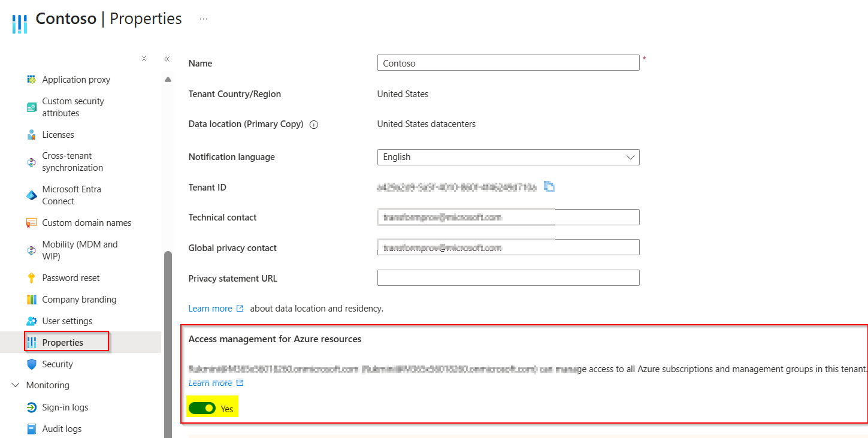Click the Privacy statement URL field
The height and width of the screenshot is (438, 868).
point(508,278)
